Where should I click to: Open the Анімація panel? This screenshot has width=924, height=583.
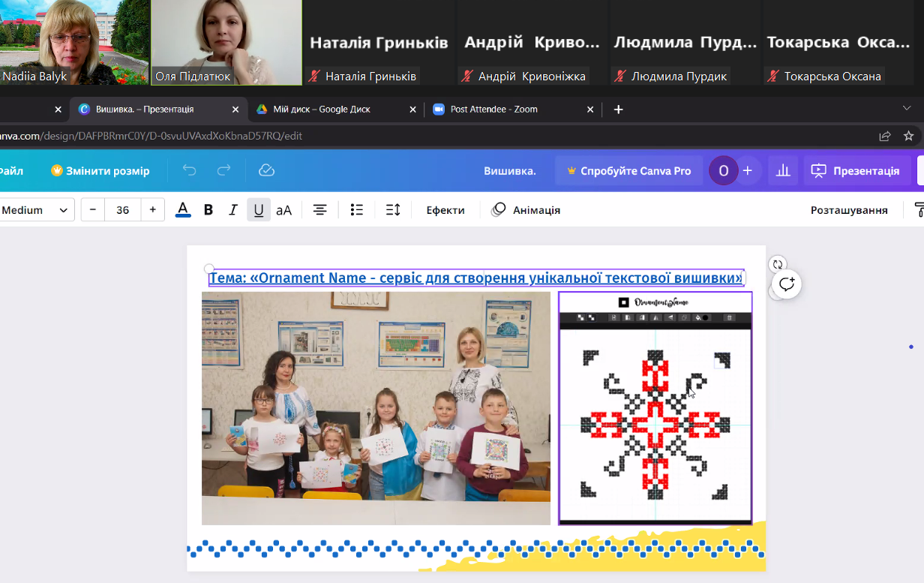pyautogui.click(x=526, y=210)
